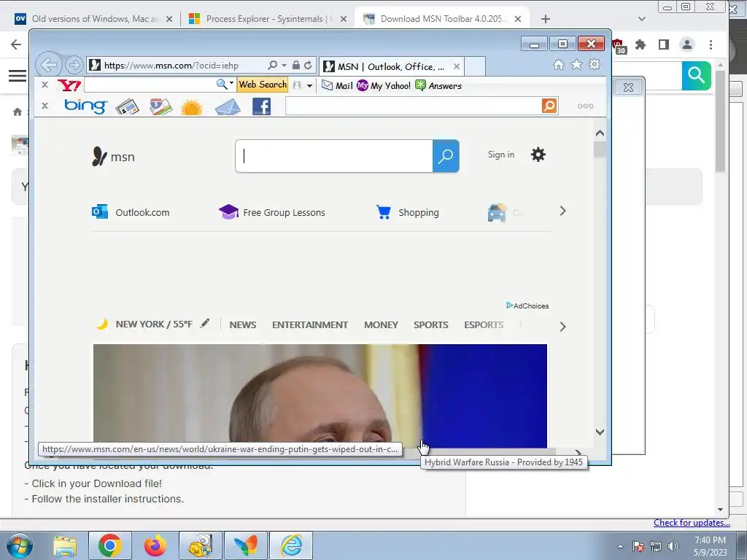Click the Yahoo! toolbar logo
The image size is (747, 560).
pos(69,85)
